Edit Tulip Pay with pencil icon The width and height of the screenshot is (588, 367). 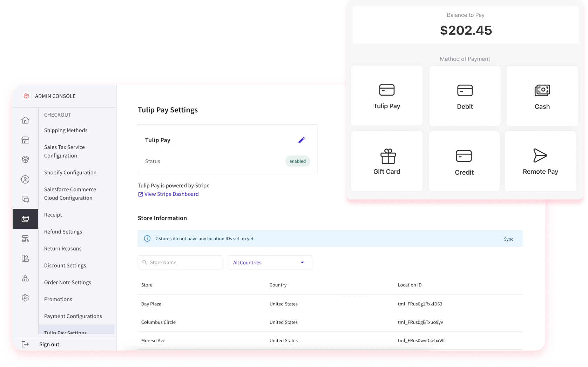pos(302,140)
